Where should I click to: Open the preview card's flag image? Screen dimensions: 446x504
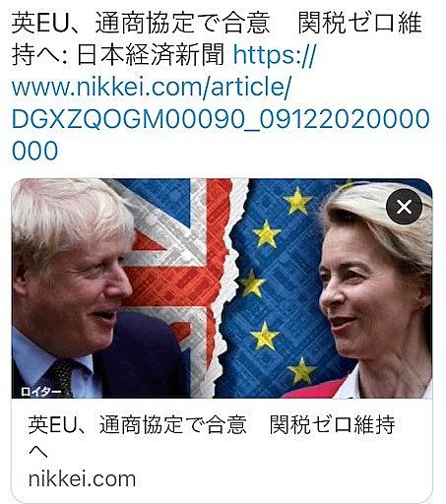point(222,288)
